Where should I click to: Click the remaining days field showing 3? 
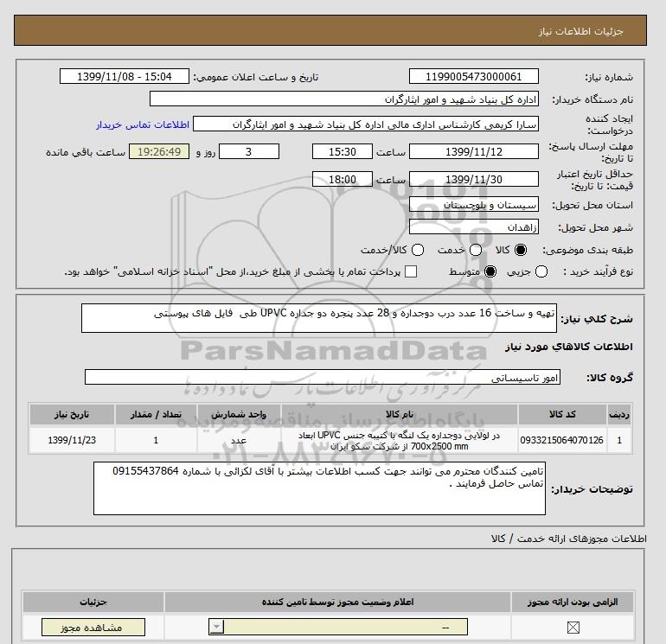249,151
